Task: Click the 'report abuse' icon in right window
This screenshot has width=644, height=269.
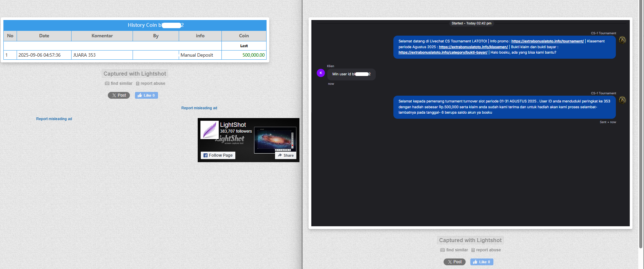Action: [473, 250]
